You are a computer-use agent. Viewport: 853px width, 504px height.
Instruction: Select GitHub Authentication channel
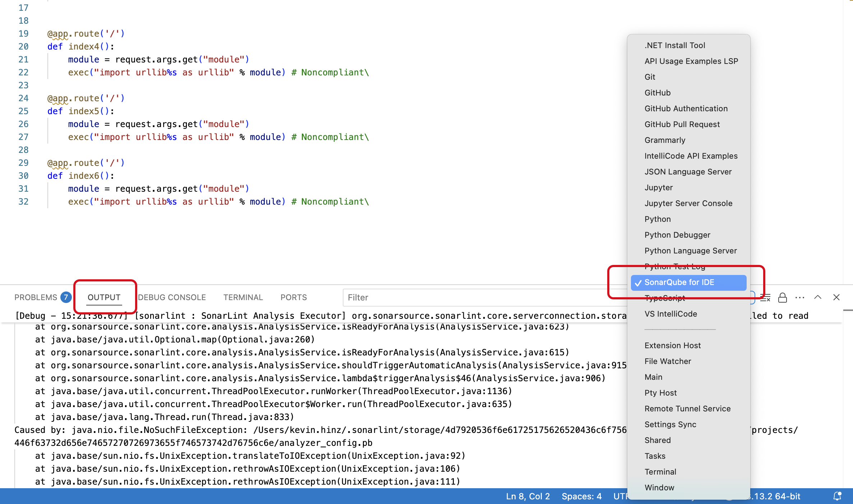(x=688, y=108)
